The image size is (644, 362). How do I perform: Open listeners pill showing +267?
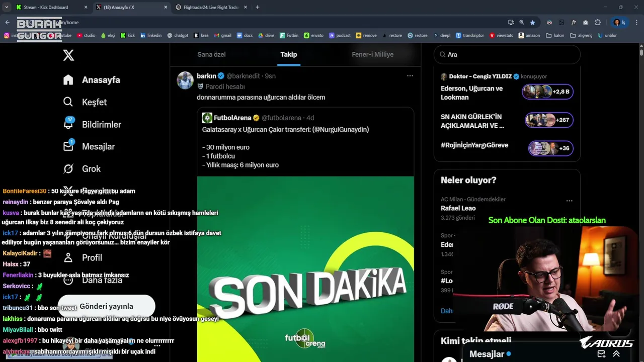click(549, 120)
